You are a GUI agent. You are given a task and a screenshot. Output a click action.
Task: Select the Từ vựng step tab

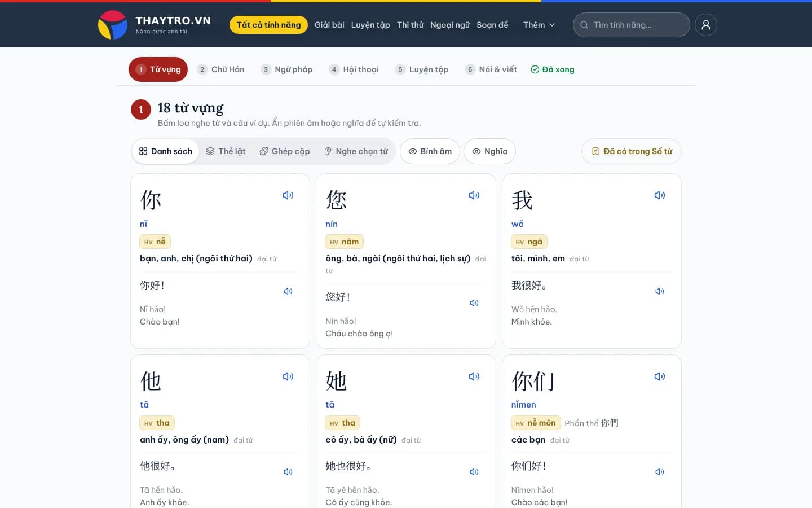click(x=158, y=69)
